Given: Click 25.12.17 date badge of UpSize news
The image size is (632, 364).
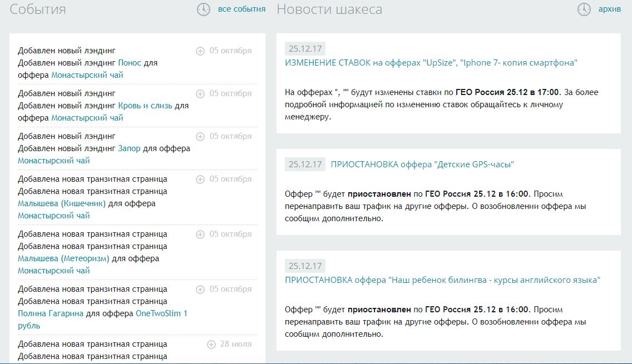Looking at the screenshot, I should (305, 49).
